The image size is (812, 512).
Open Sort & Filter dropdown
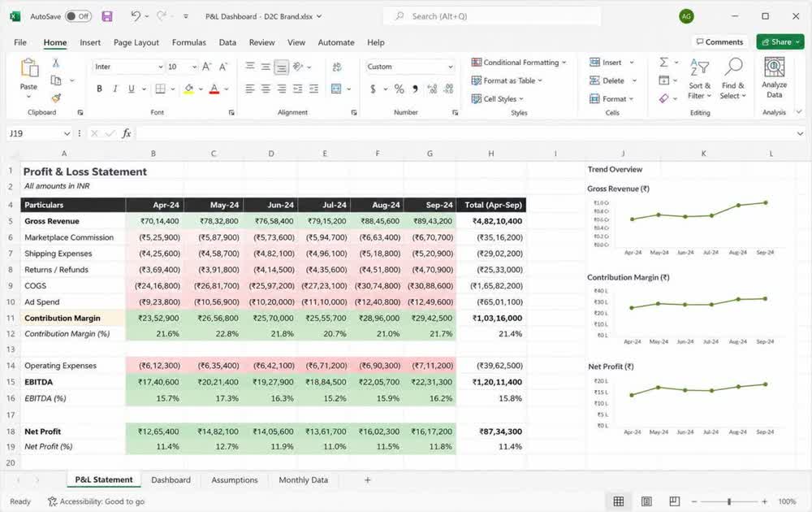(699, 78)
